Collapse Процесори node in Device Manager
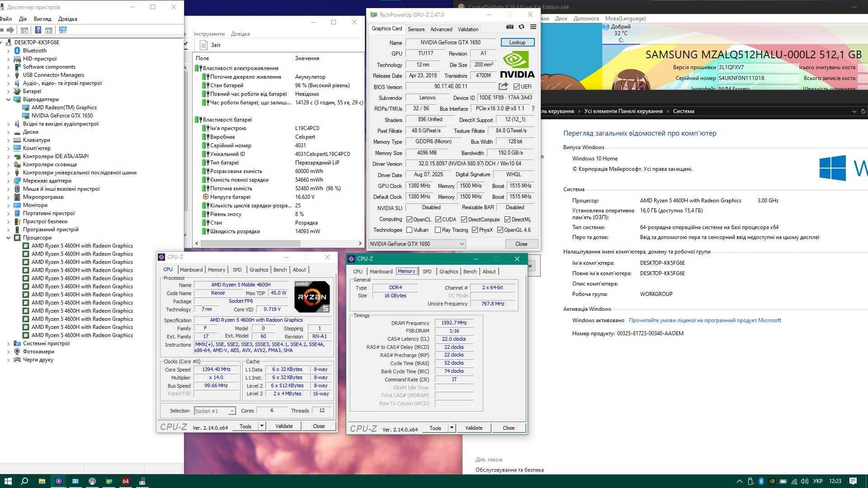The height and width of the screenshot is (488, 868). (8, 238)
